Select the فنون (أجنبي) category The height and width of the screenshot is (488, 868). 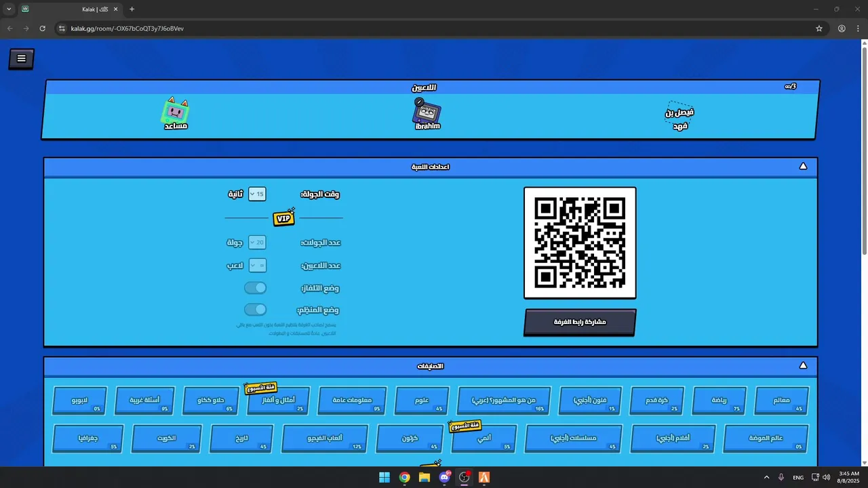click(590, 401)
